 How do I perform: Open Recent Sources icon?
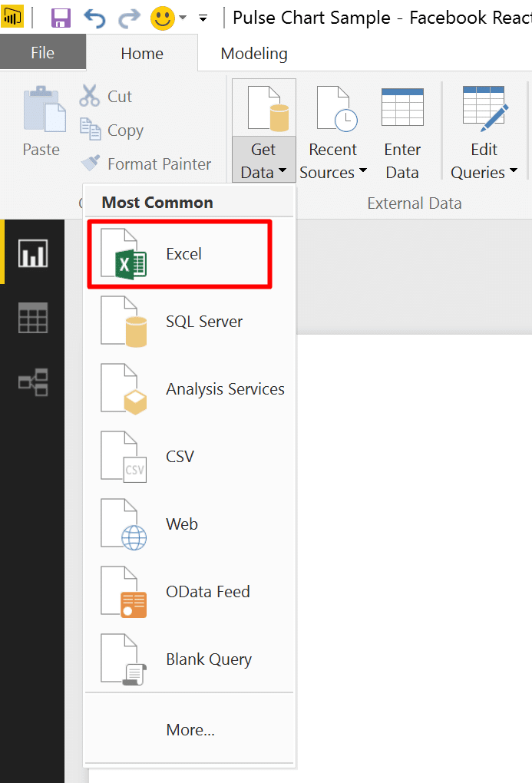click(x=337, y=108)
